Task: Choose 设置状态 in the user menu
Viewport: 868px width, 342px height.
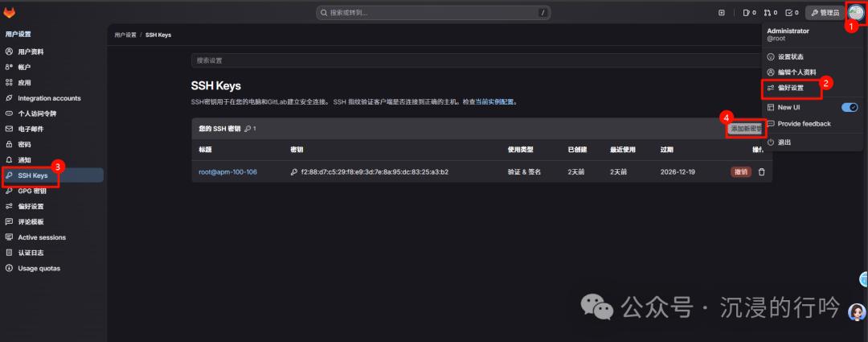Action: [812, 56]
